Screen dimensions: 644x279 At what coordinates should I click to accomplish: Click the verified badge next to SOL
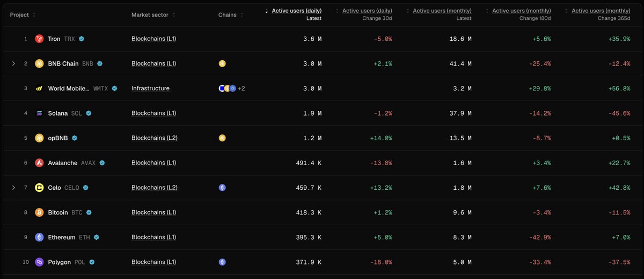[89, 113]
